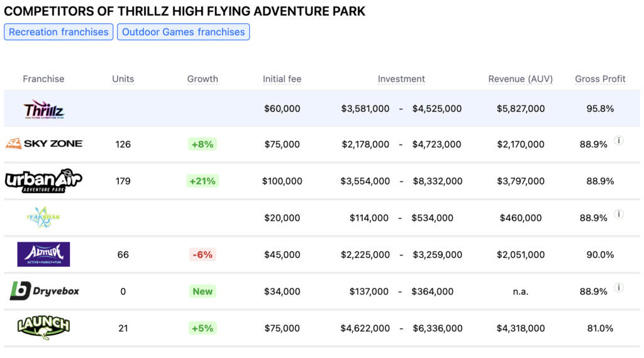Click Dryvebox units value 0

(x=123, y=291)
